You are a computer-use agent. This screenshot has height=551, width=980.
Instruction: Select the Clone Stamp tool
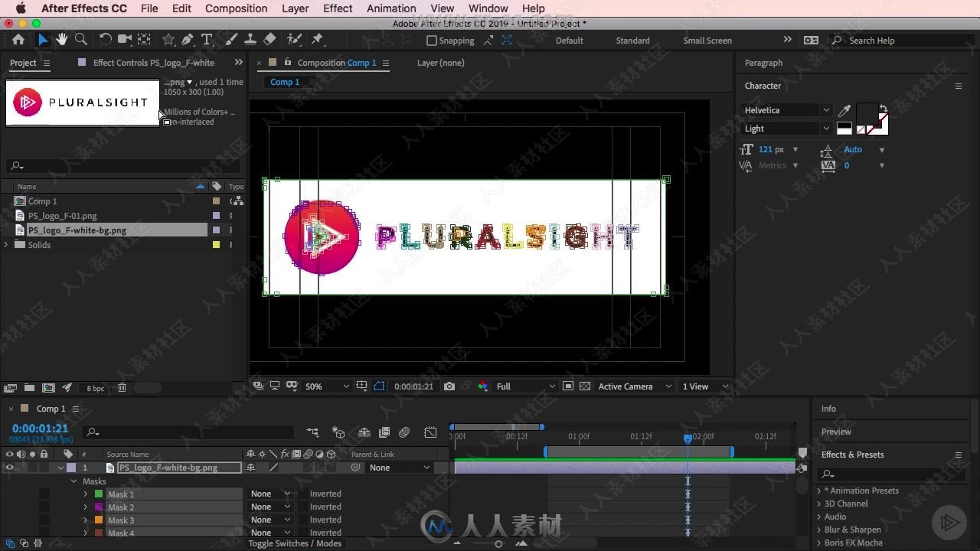(x=250, y=40)
